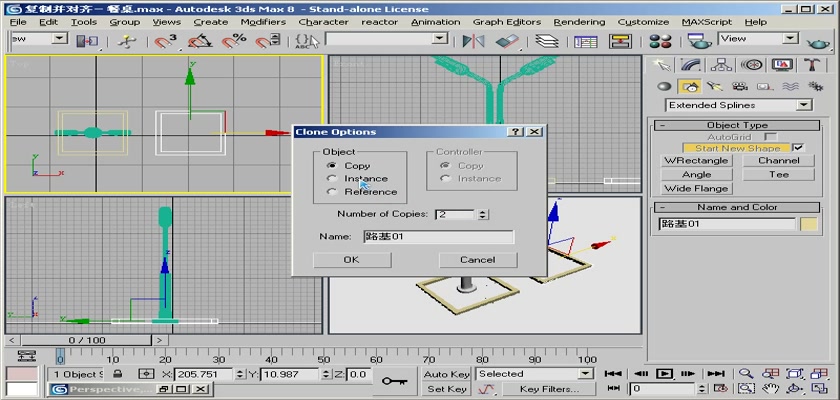Switch to the Create command panel tab
This screenshot has width=840, height=400.
tap(662, 65)
